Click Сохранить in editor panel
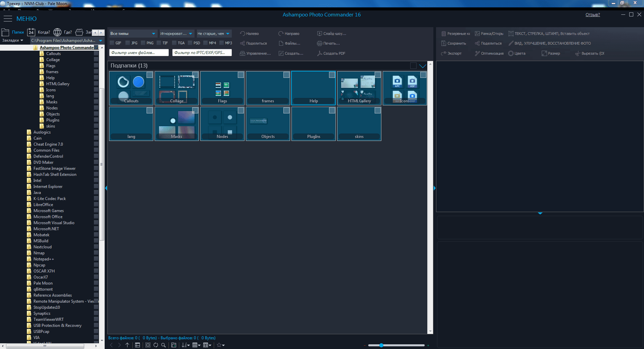The image size is (644, 349). (453, 43)
